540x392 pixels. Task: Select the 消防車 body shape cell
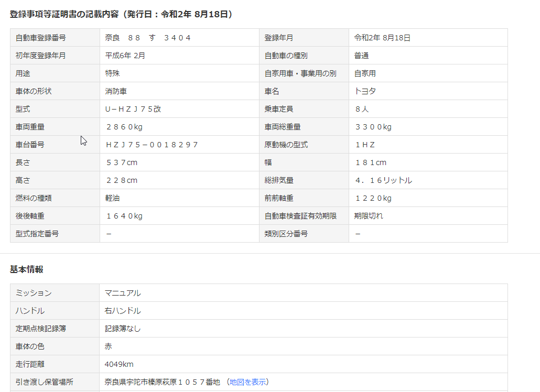116,91
